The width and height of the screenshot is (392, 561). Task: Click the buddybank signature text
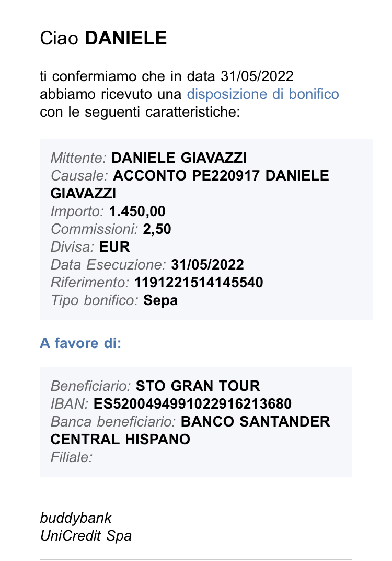coord(76,518)
